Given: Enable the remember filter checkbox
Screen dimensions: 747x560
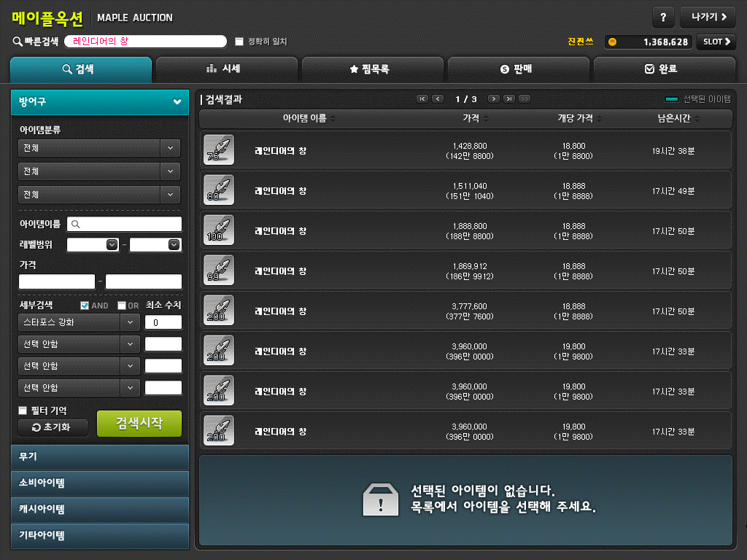Looking at the screenshot, I should point(23,410).
